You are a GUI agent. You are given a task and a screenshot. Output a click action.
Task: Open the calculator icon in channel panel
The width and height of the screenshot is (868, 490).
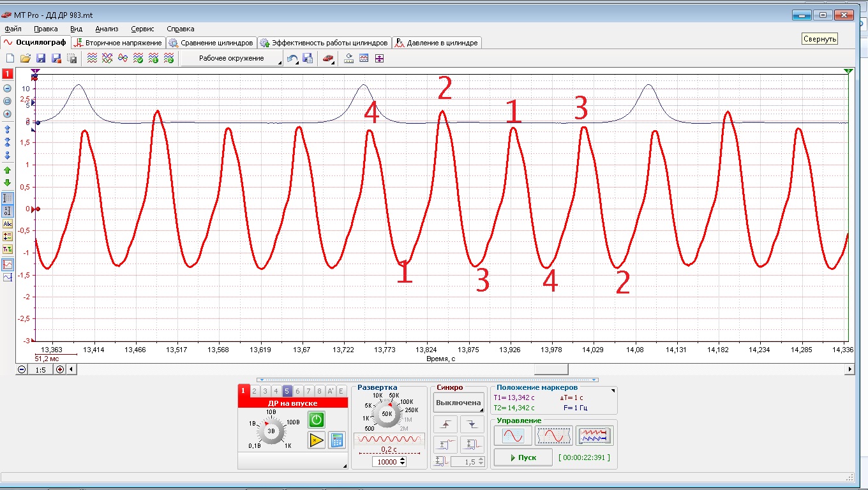pos(336,440)
